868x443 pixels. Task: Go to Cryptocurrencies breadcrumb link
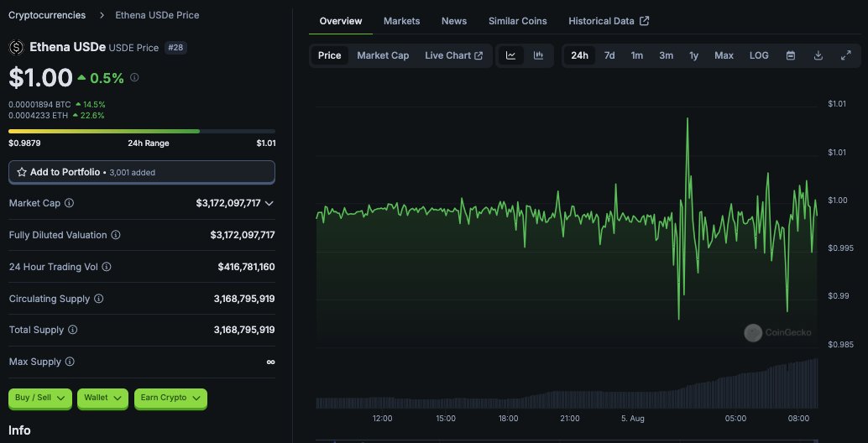[x=47, y=15]
